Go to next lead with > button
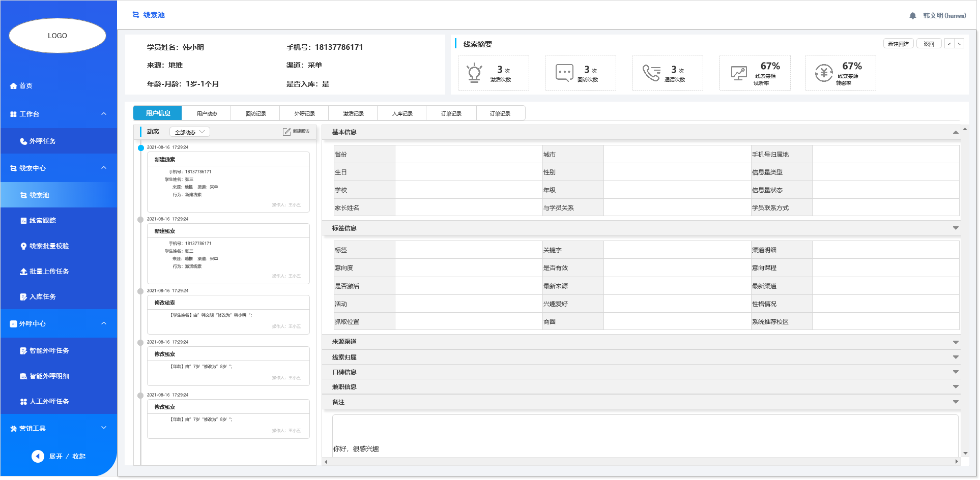980x480 pixels. (959, 44)
